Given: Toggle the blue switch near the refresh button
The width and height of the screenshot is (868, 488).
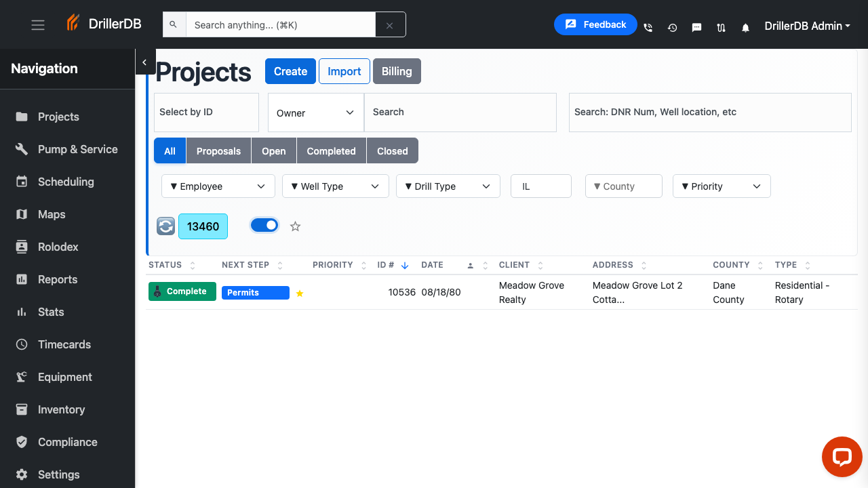Looking at the screenshot, I should click(264, 224).
